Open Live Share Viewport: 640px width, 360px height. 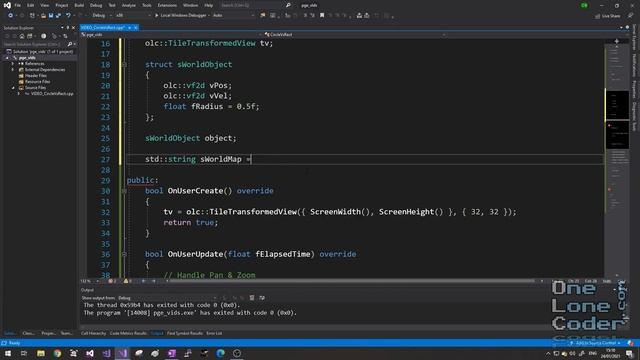point(607,16)
